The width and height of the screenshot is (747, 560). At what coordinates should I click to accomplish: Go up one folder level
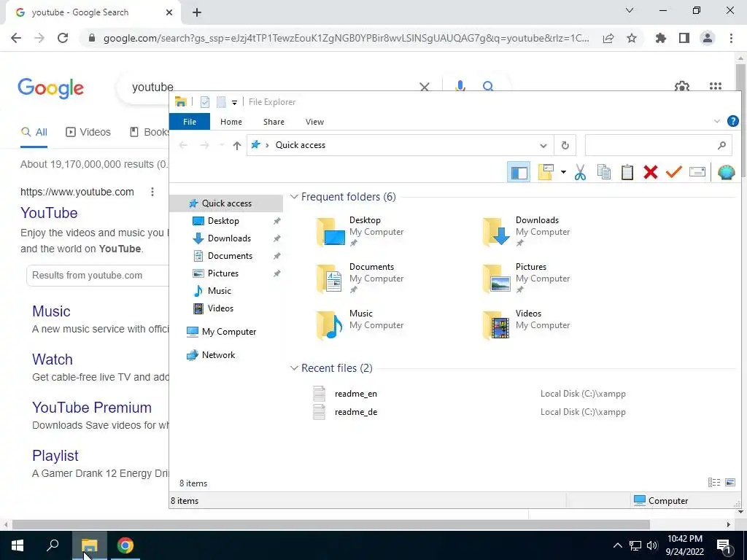point(237,146)
